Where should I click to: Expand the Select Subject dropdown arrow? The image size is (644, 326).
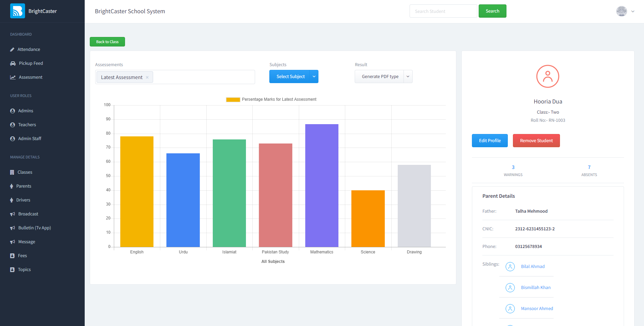314,77
